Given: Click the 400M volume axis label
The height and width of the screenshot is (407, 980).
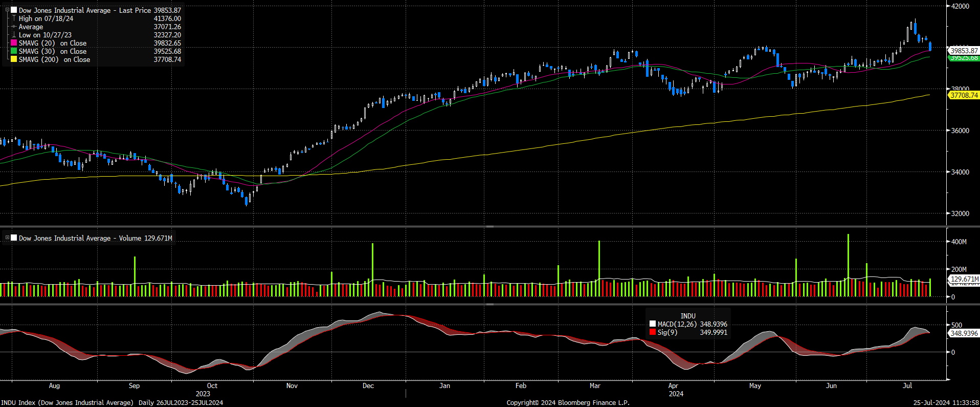Looking at the screenshot, I should (959, 242).
